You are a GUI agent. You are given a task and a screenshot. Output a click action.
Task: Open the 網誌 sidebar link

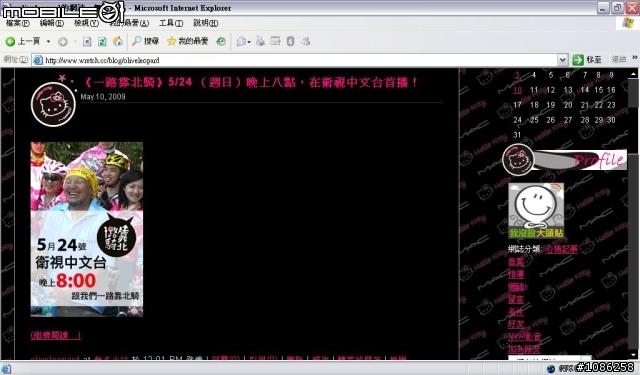point(517,287)
